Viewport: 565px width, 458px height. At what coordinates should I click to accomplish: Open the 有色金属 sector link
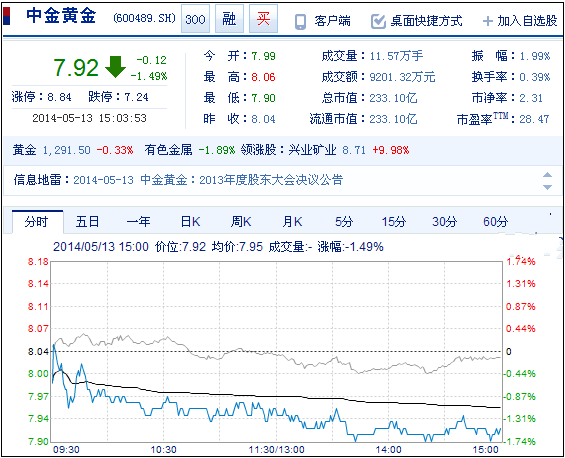click(x=168, y=150)
